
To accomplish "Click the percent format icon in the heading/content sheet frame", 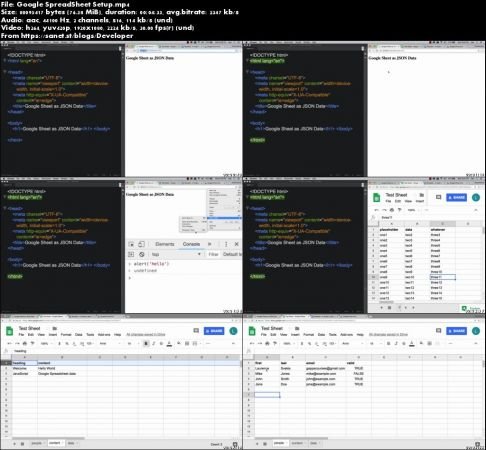I will (x=67, y=343).
